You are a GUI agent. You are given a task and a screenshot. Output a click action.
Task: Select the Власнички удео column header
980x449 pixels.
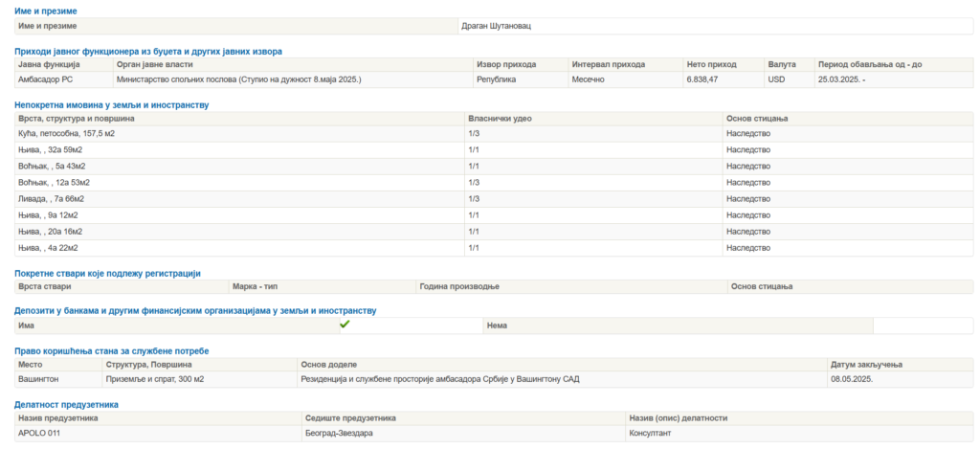pos(500,118)
